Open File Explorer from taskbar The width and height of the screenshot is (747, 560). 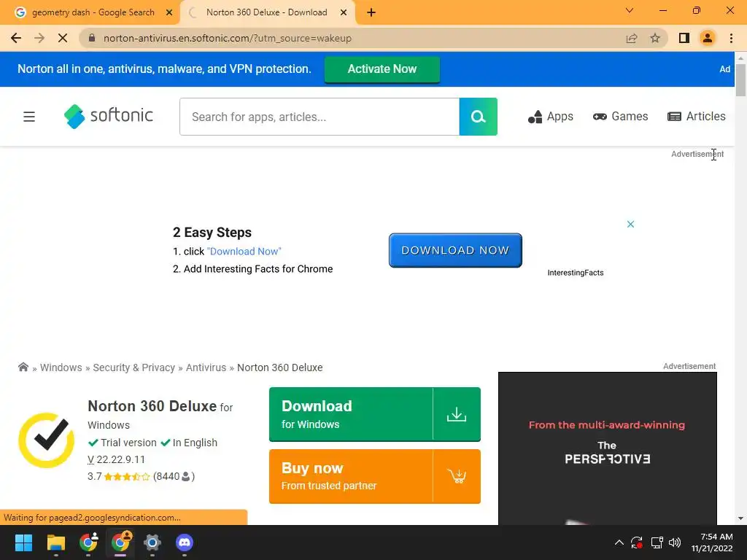pos(55,542)
